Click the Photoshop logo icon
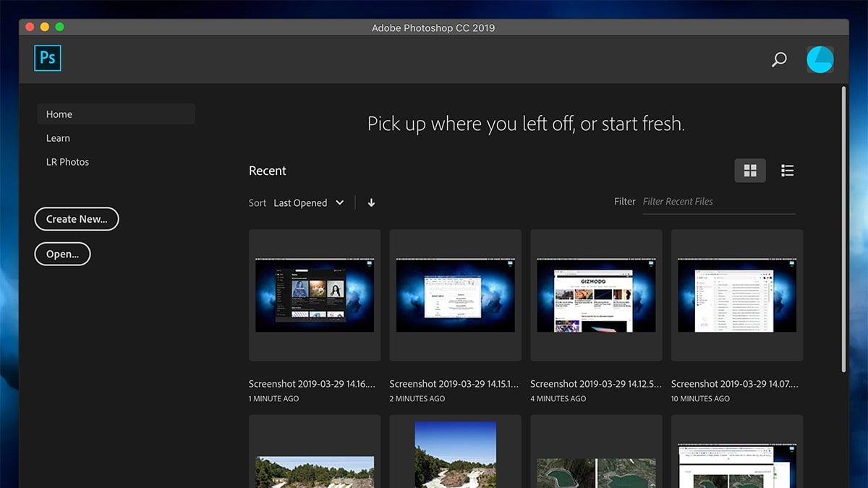 pyautogui.click(x=47, y=59)
